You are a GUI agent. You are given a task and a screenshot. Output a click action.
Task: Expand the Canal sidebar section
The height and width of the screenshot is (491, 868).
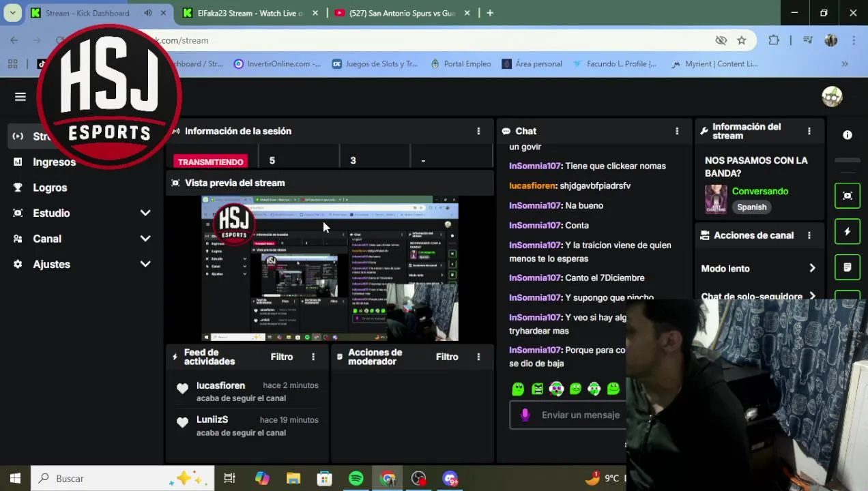[x=145, y=239]
